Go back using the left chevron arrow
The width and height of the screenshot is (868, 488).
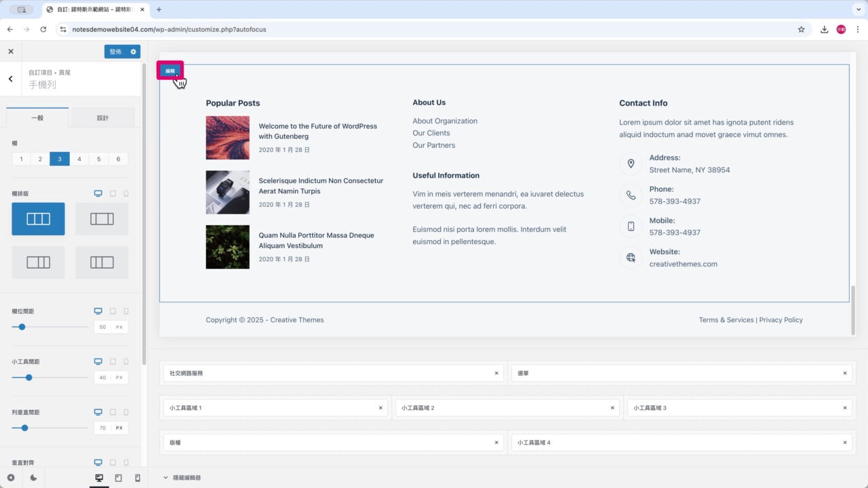point(11,79)
